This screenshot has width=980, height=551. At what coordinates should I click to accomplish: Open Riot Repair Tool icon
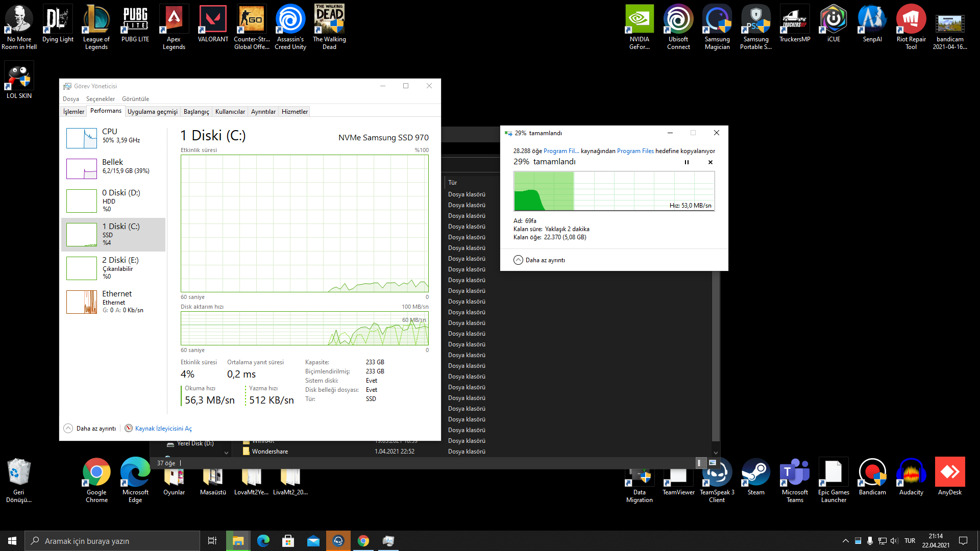pos(911,28)
